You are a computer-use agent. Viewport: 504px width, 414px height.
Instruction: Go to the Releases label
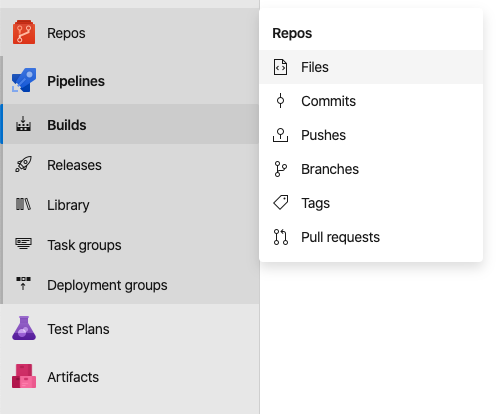pos(74,165)
